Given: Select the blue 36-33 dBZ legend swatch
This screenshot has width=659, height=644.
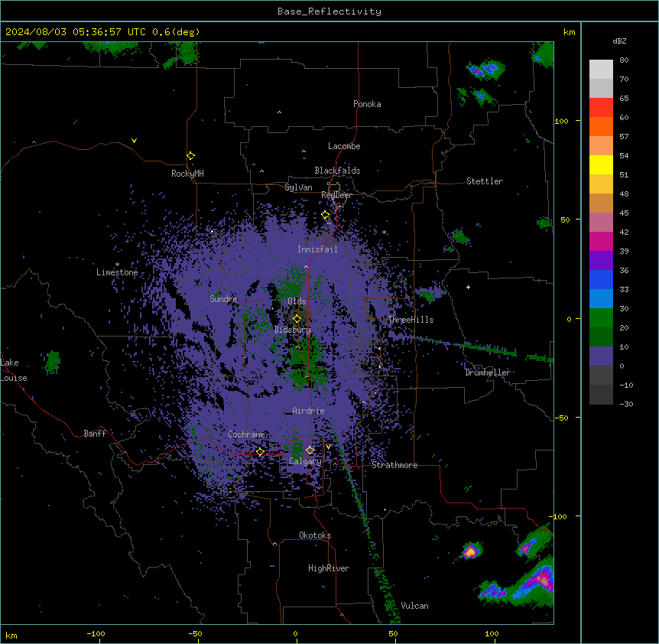Looking at the screenshot, I should [x=601, y=279].
